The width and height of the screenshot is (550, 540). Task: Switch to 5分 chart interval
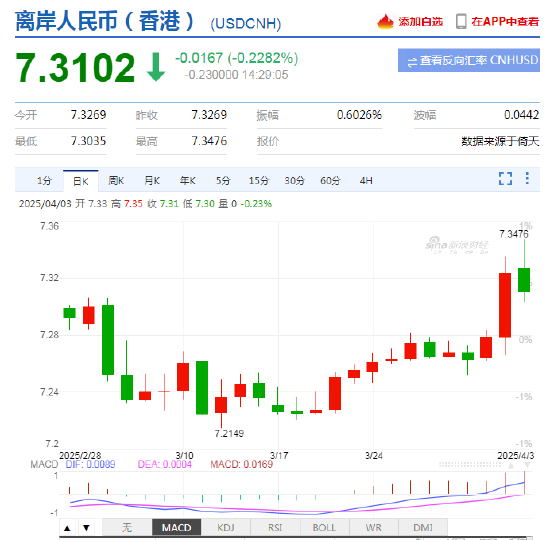(x=223, y=181)
